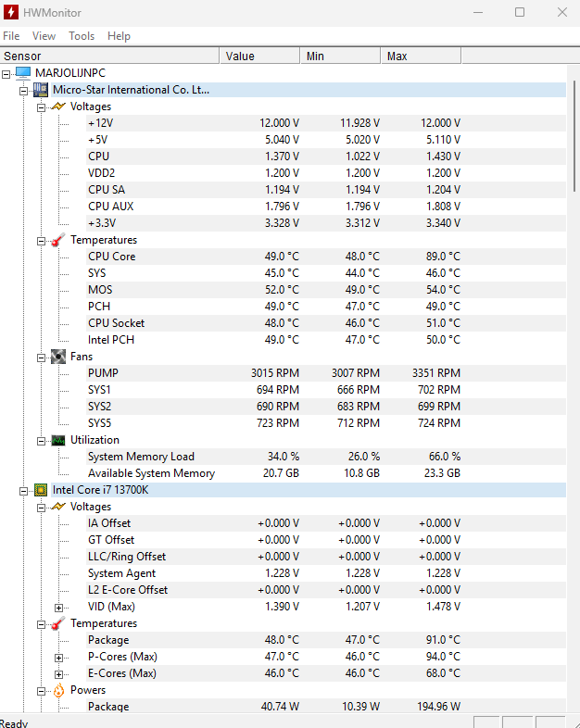Viewport: 580px width, 728px height.
Task: Click the Micro-Star motherboard icon
Action: [41, 90]
